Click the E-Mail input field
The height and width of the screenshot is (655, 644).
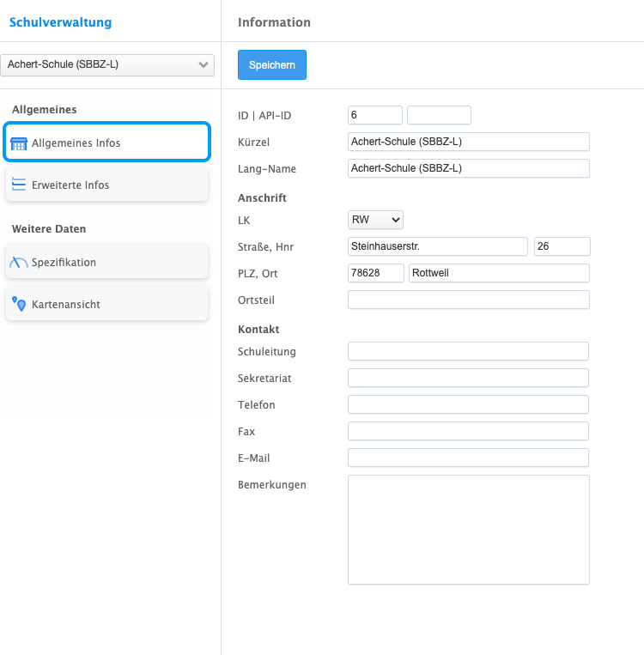[468, 458]
